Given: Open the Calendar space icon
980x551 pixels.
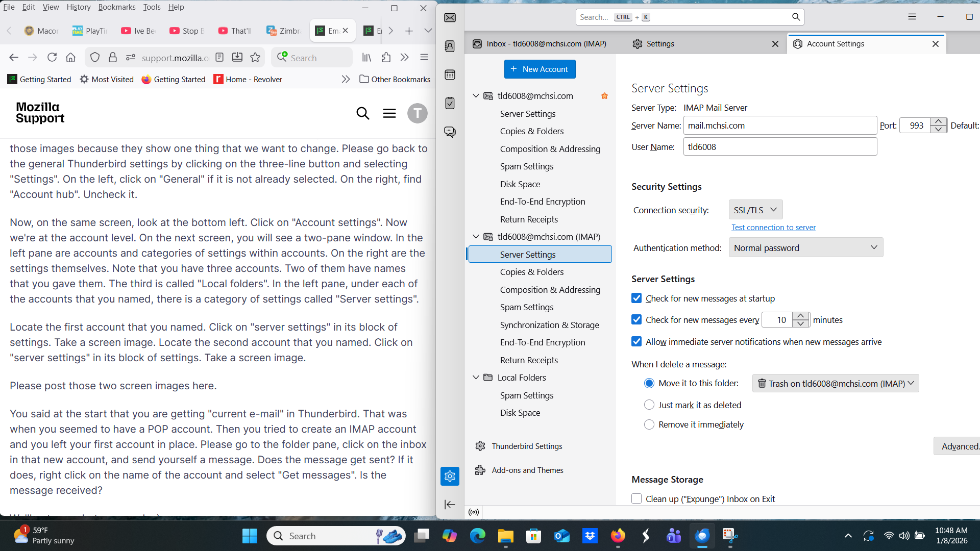Looking at the screenshot, I should coord(450,75).
